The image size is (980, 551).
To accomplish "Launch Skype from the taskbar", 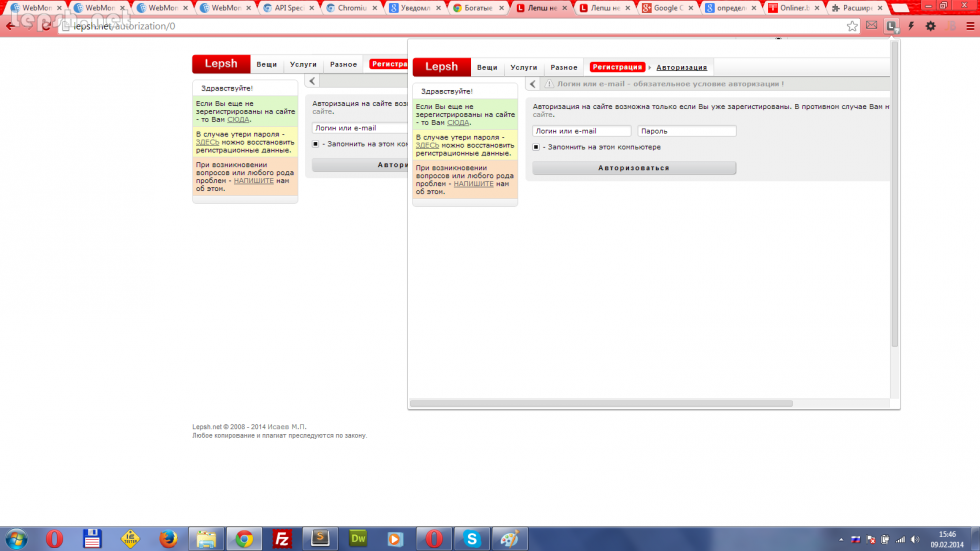I will pos(472,538).
